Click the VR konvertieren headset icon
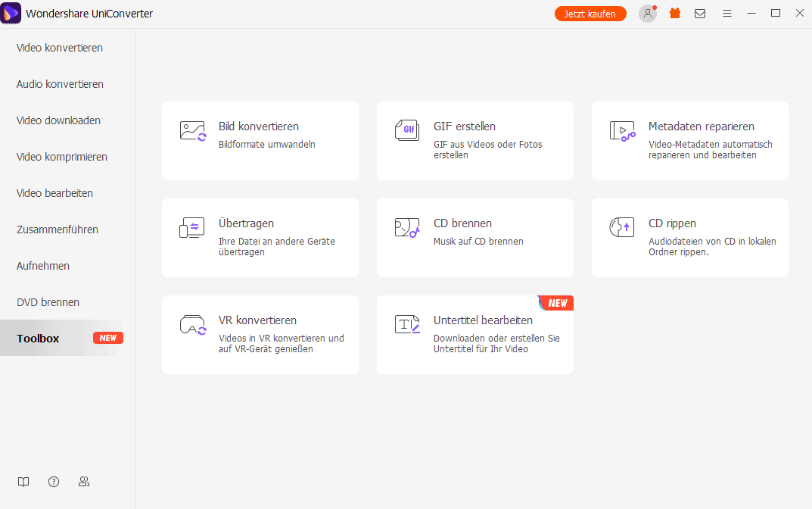This screenshot has height=509, width=812. click(x=192, y=324)
